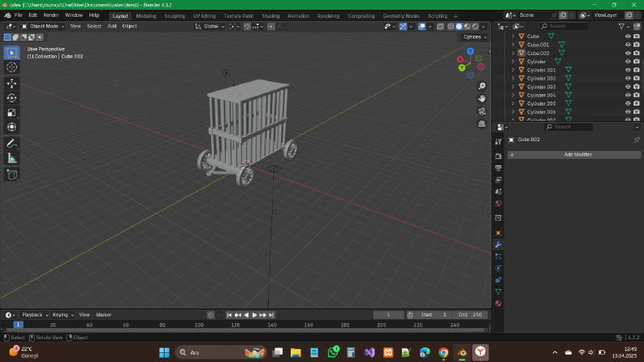The width and height of the screenshot is (644, 362).
Task: Disable Cylinder.003 in renders camera icon
Action: point(636,87)
